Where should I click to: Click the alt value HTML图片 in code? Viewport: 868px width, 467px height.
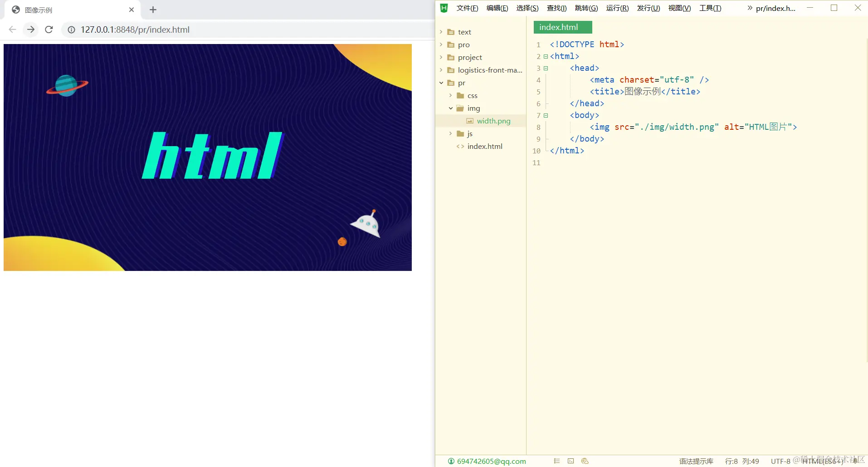coord(768,127)
